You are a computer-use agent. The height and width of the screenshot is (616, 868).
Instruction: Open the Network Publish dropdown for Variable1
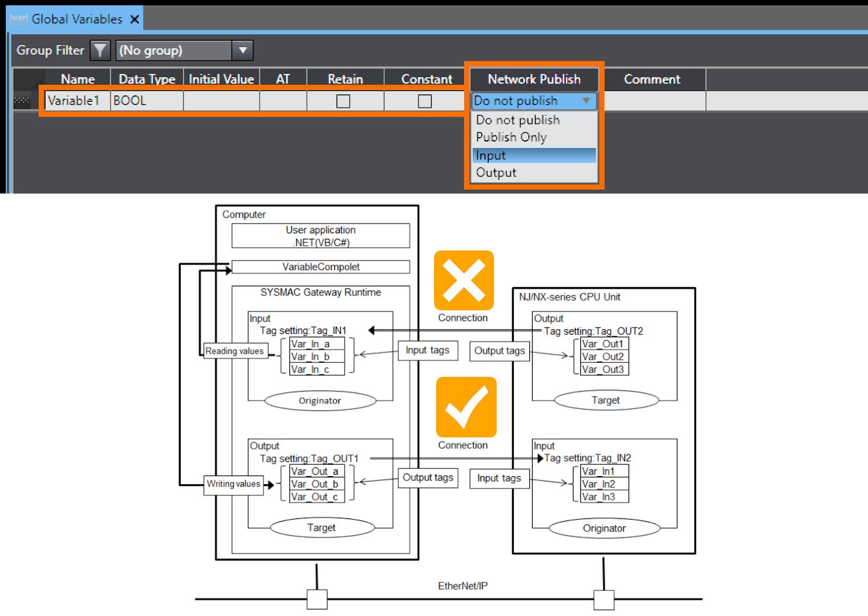click(586, 101)
